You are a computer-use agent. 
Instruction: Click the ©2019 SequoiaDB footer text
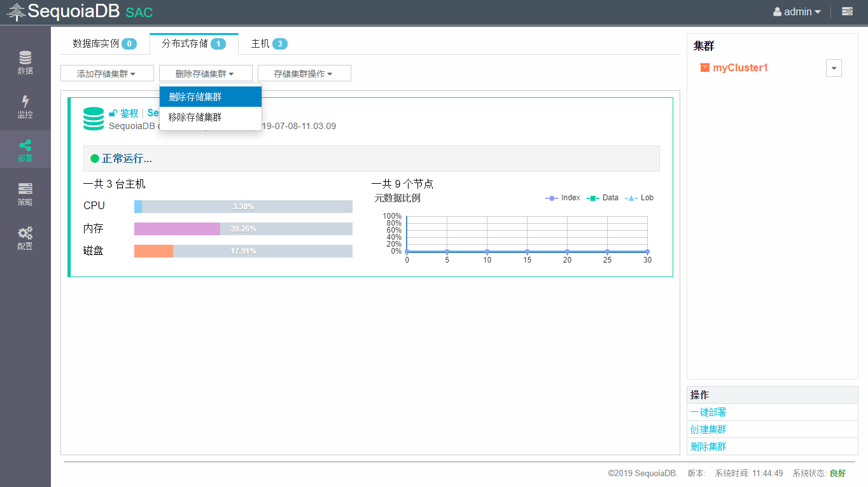(x=643, y=474)
